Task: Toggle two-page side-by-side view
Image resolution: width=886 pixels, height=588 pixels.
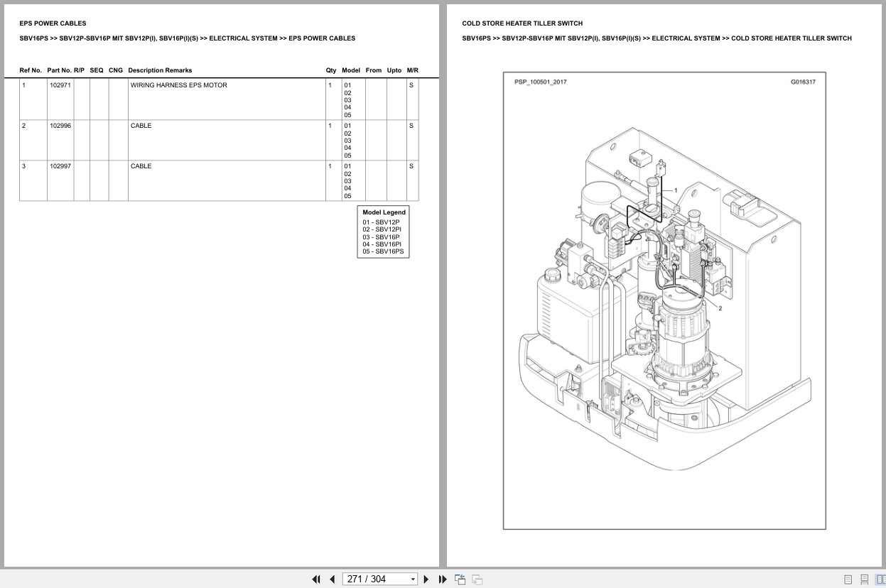Action: (x=880, y=579)
